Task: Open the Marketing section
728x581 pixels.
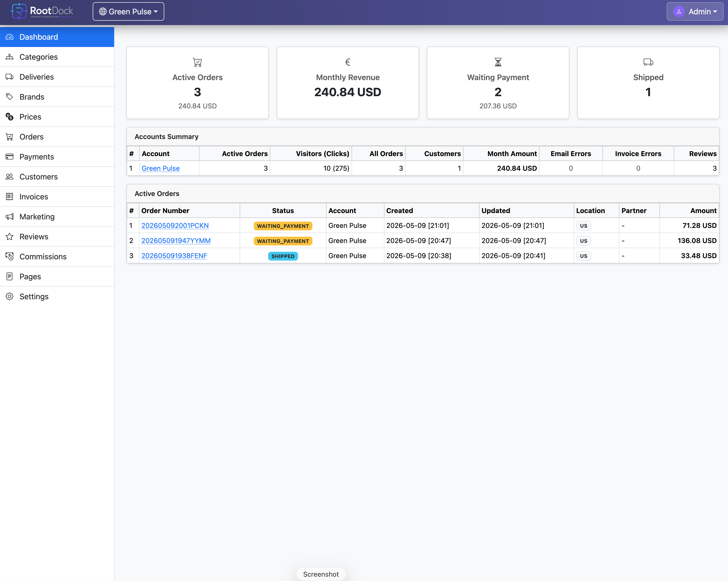Action: tap(57, 216)
